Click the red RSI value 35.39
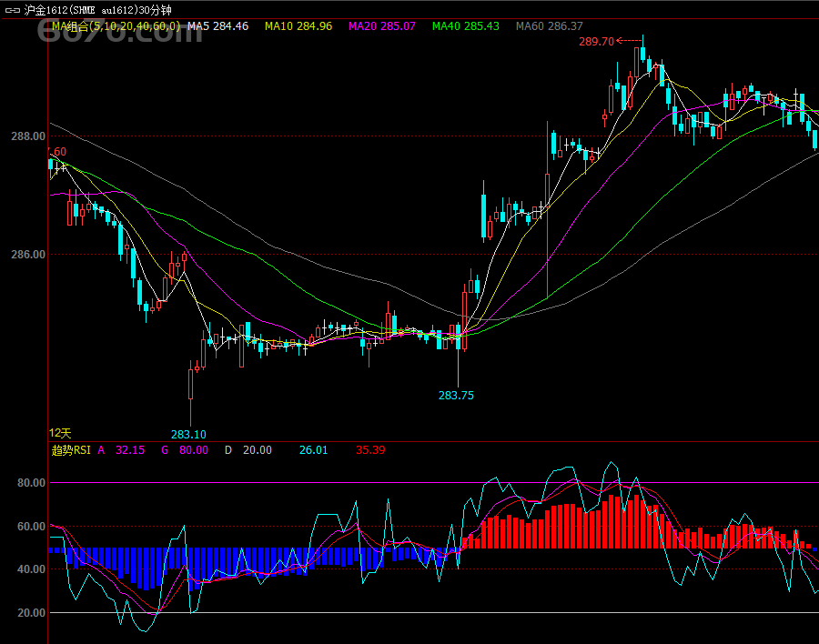This screenshot has height=644, width=819. point(370,450)
